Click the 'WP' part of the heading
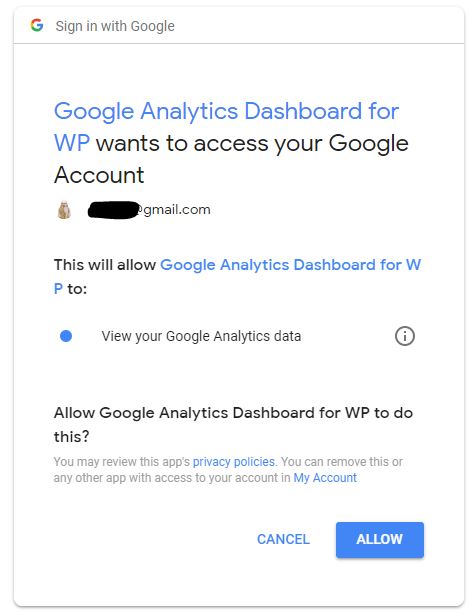The width and height of the screenshot is (472, 613). pos(72,143)
